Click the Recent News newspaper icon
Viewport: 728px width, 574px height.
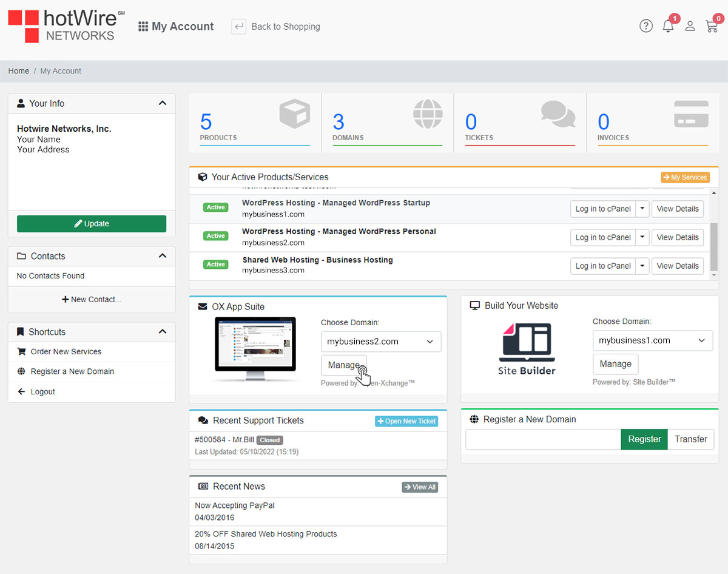pos(203,487)
